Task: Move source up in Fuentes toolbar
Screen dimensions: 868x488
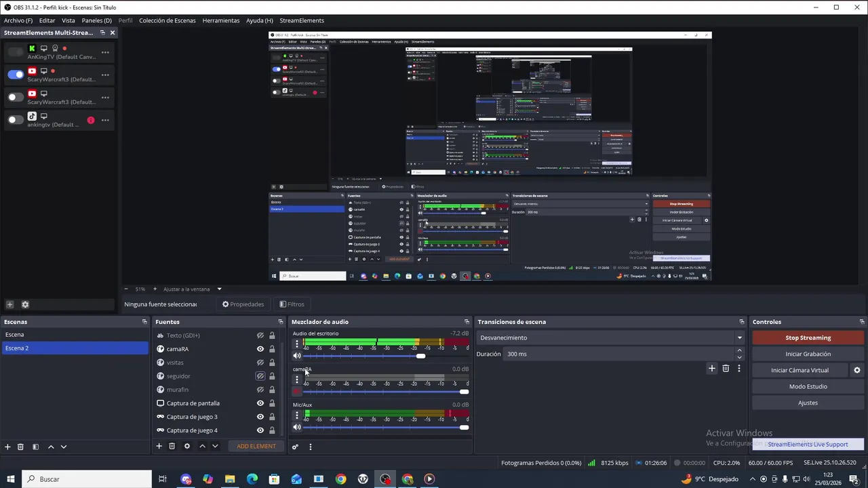Action: tap(202, 446)
